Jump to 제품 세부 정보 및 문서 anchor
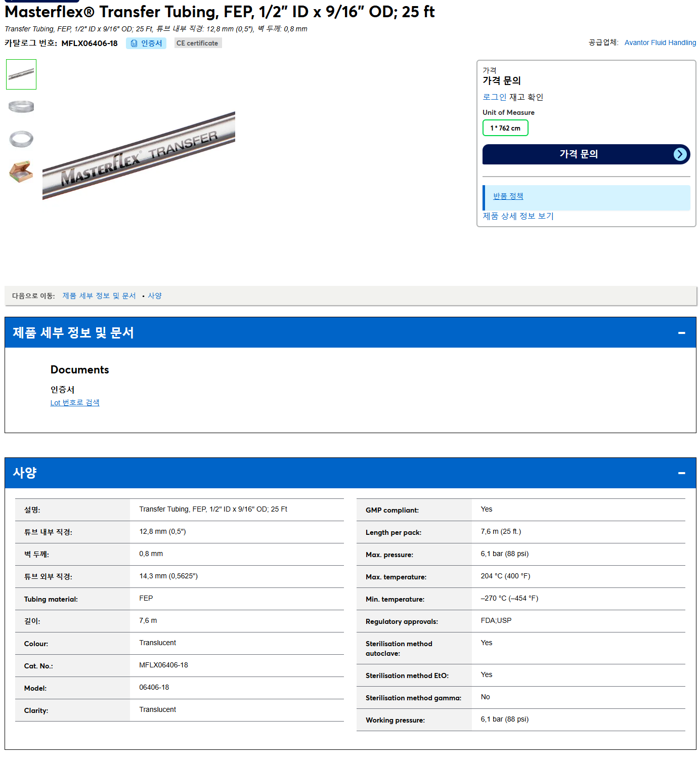 tap(99, 296)
